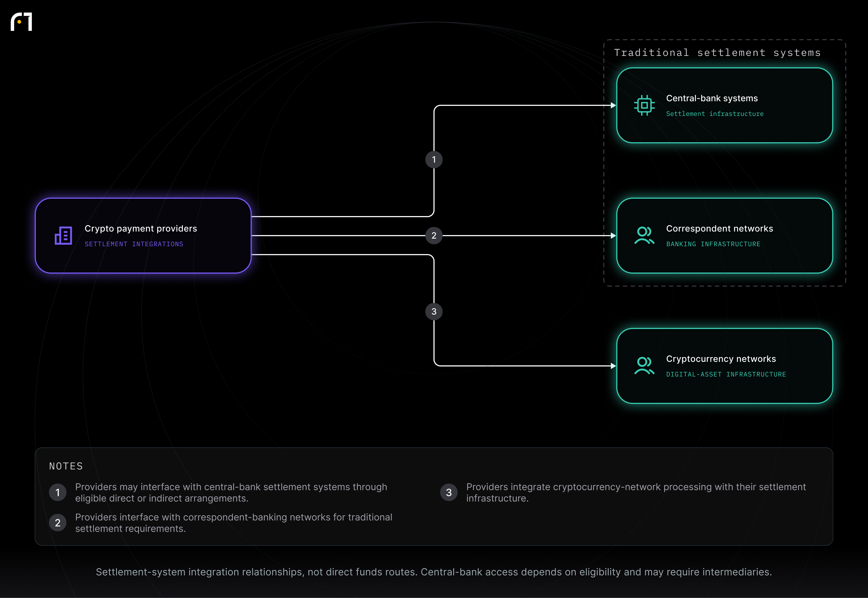Select the "Settlement infrastructure" subtitle
Viewport: 868px width, 598px height.
(715, 113)
